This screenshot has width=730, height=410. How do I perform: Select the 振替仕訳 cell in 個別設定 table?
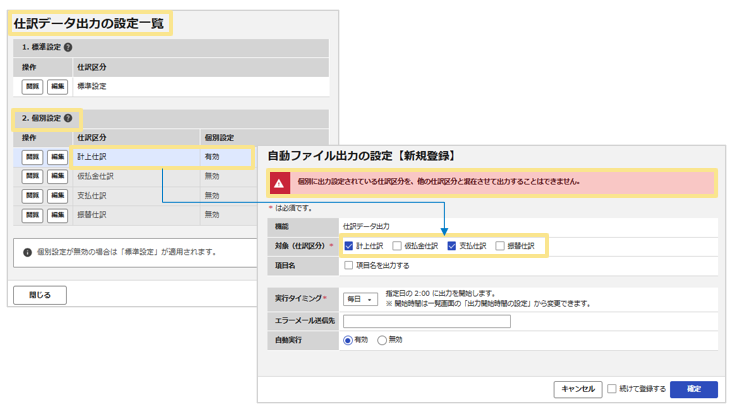point(136,215)
